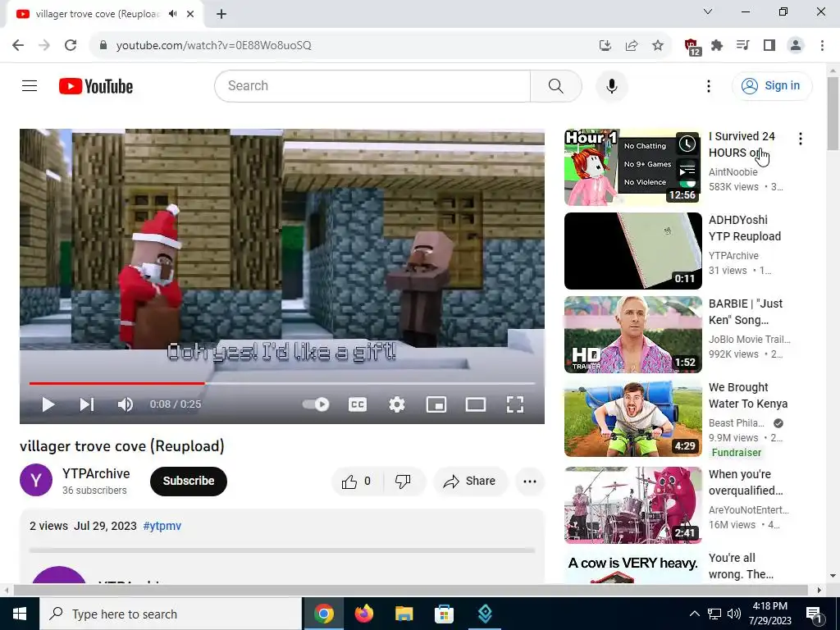Open When you're overqualified video title
This screenshot has height=630, width=840.
(746, 482)
